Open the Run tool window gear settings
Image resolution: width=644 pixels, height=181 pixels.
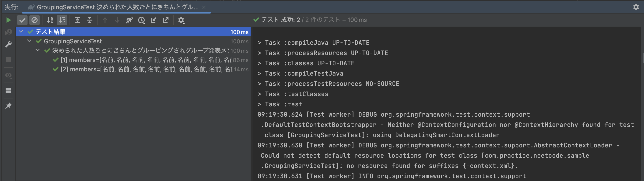coord(636,7)
